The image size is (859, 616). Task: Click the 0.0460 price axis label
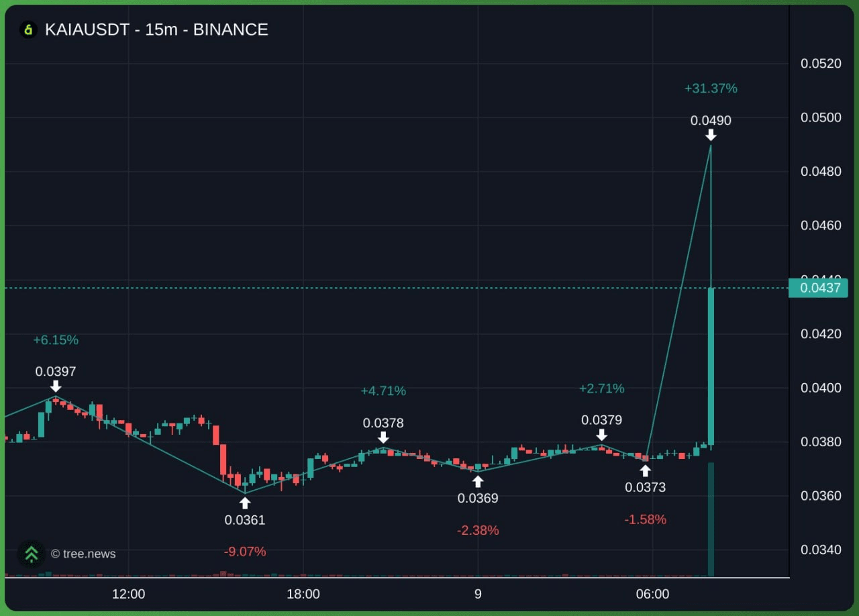821,225
